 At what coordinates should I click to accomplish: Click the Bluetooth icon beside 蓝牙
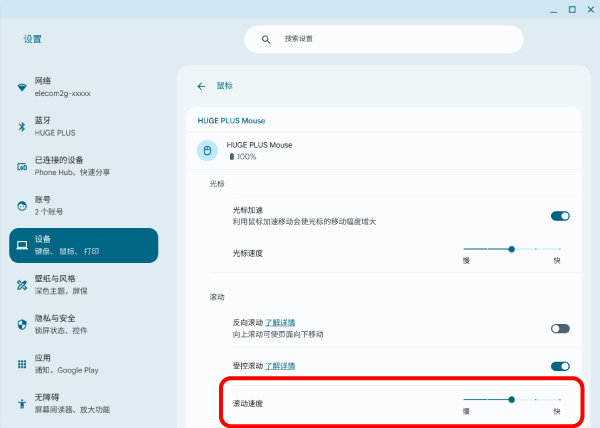tap(22, 126)
